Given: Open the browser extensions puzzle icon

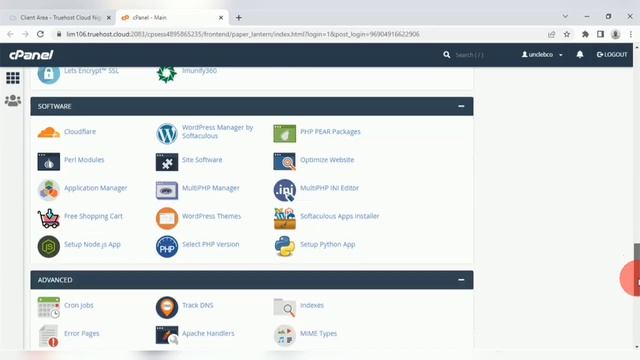Looking at the screenshot, I should pos(585,34).
